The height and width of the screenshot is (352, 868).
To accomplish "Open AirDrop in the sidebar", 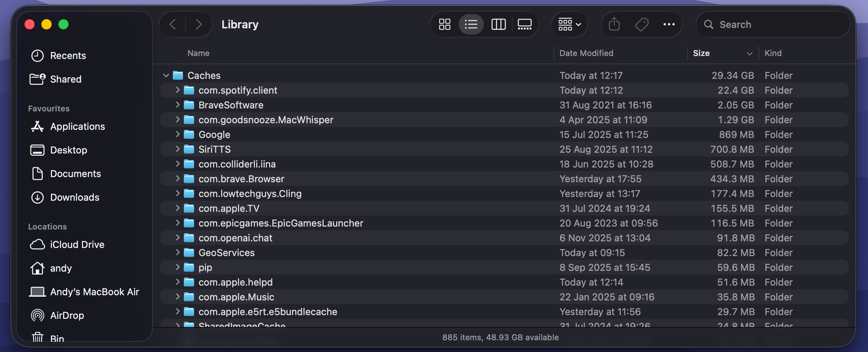I will point(66,315).
